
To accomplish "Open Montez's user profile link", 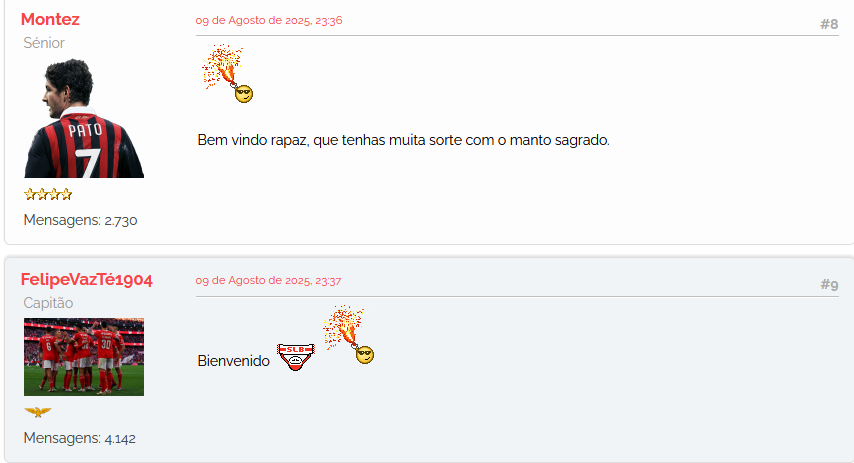I will (x=50, y=20).
